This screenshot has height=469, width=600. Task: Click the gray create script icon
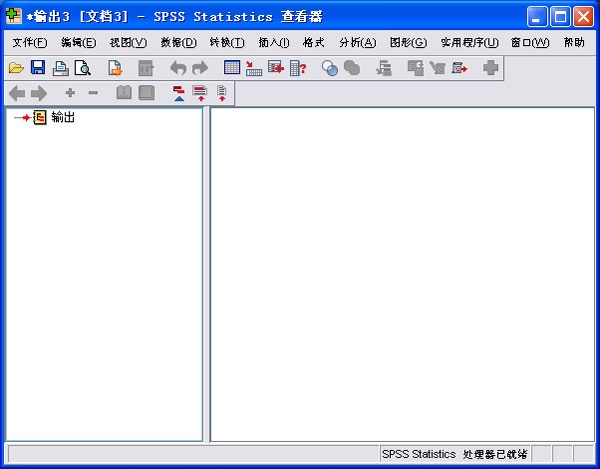pos(437,68)
